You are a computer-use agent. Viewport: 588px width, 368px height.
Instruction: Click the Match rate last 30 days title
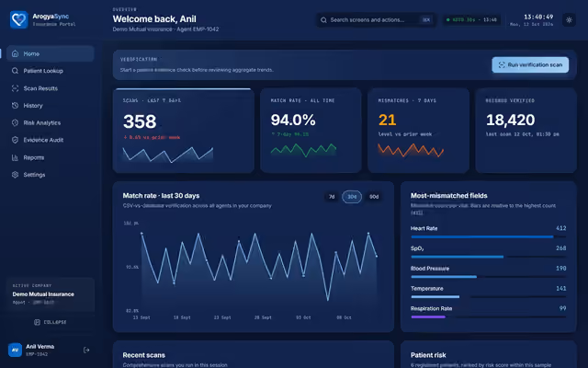[161, 196]
